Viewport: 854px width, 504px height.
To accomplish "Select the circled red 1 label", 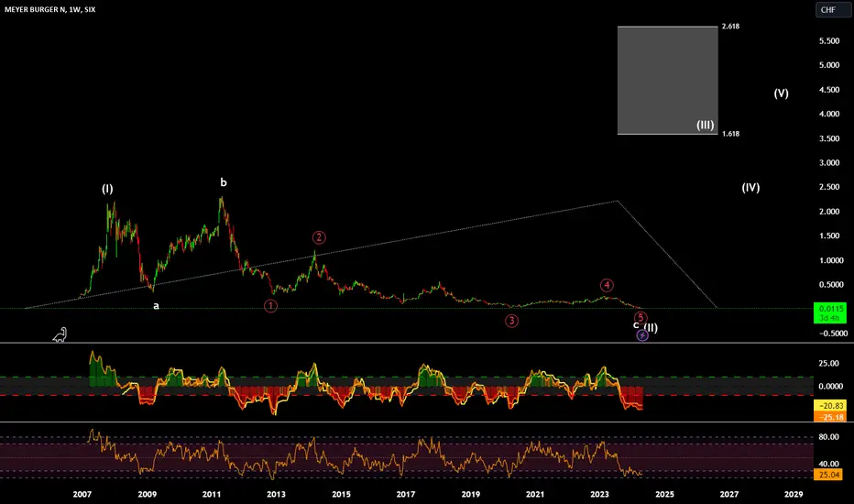I will click(x=270, y=306).
